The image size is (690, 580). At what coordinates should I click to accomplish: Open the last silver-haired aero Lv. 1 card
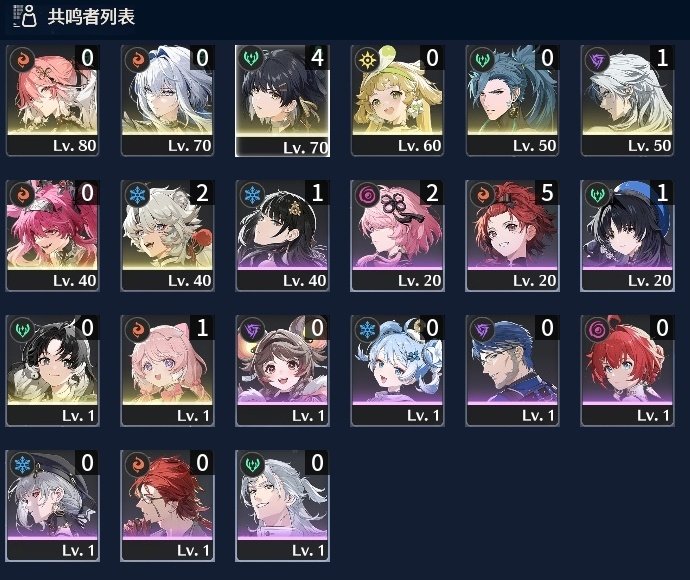coord(282,506)
